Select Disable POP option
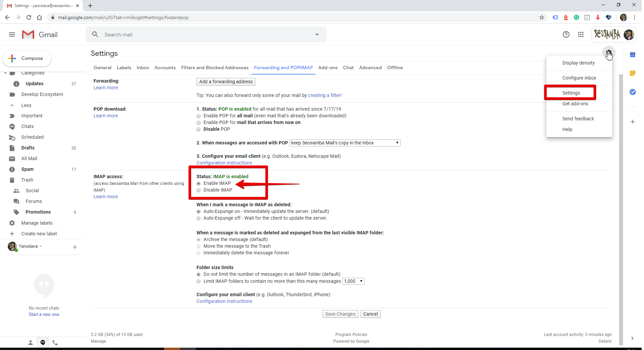The image size is (644, 350). [x=199, y=129]
